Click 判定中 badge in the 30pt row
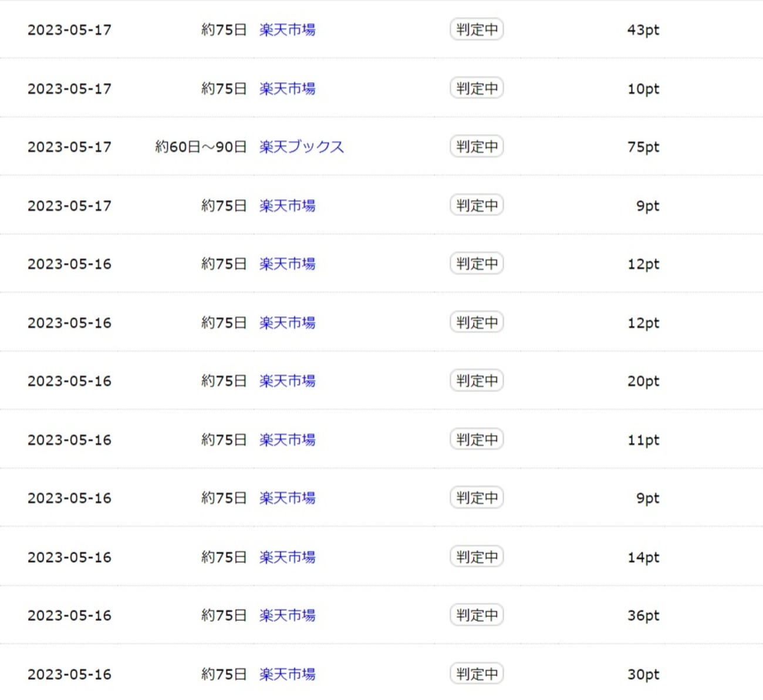 (x=477, y=674)
